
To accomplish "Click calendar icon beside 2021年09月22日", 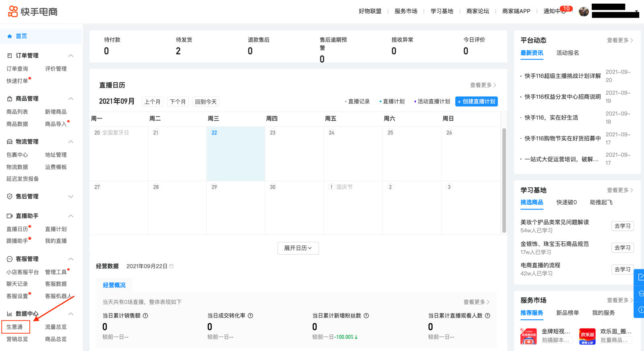I will [x=171, y=266].
